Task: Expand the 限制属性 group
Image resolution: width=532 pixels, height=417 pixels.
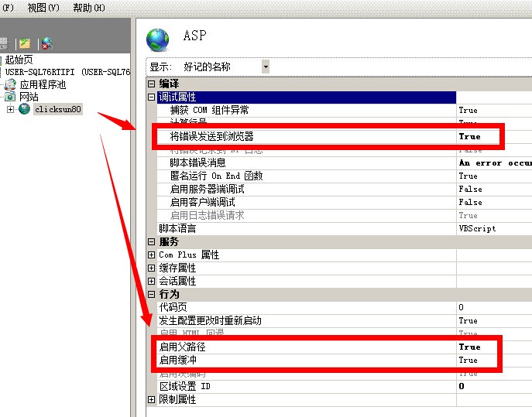Action: (x=152, y=399)
